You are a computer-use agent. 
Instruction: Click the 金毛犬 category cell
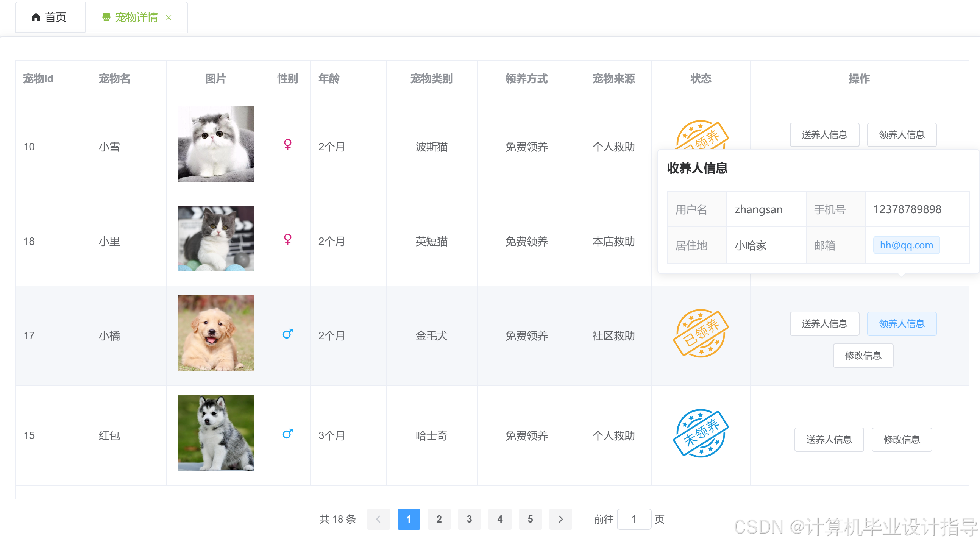point(431,336)
